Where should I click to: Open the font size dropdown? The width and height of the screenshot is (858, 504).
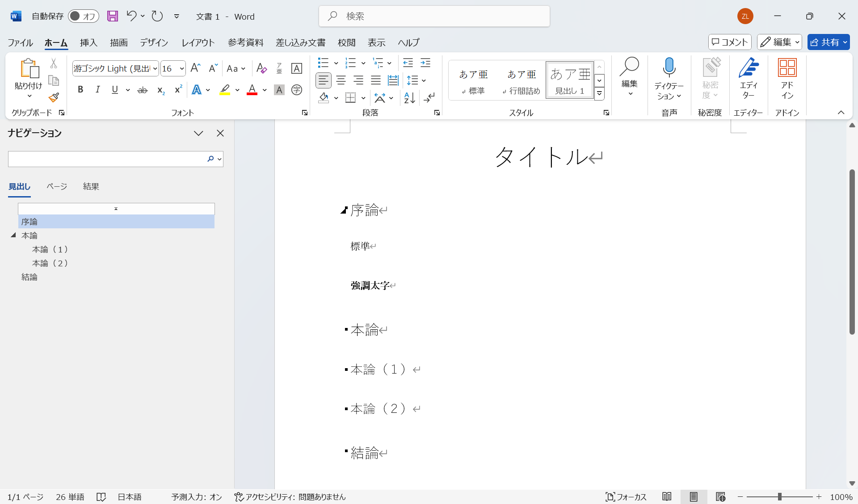click(x=181, y=68)
